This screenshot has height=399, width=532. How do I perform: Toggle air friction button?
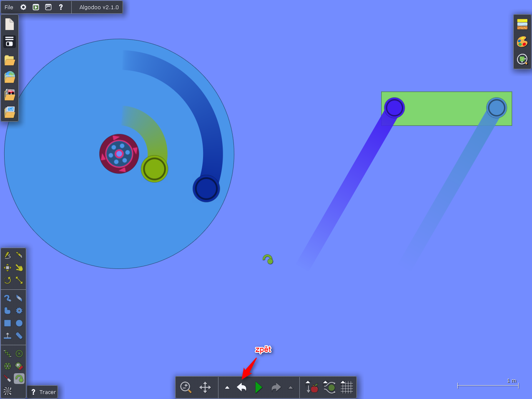coord(330,388)
